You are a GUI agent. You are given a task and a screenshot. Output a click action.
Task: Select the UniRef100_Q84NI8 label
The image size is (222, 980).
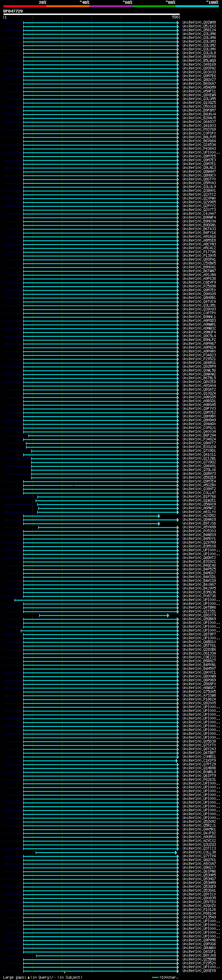click(x=199, y=520)
